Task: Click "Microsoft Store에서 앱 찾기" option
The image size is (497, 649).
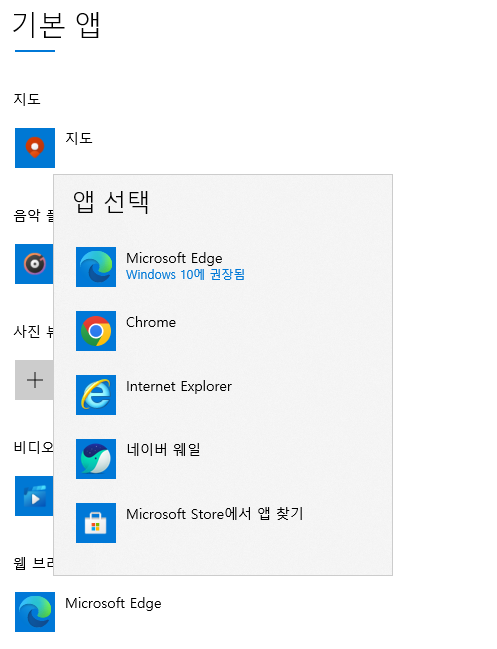Action: point(215,514)
